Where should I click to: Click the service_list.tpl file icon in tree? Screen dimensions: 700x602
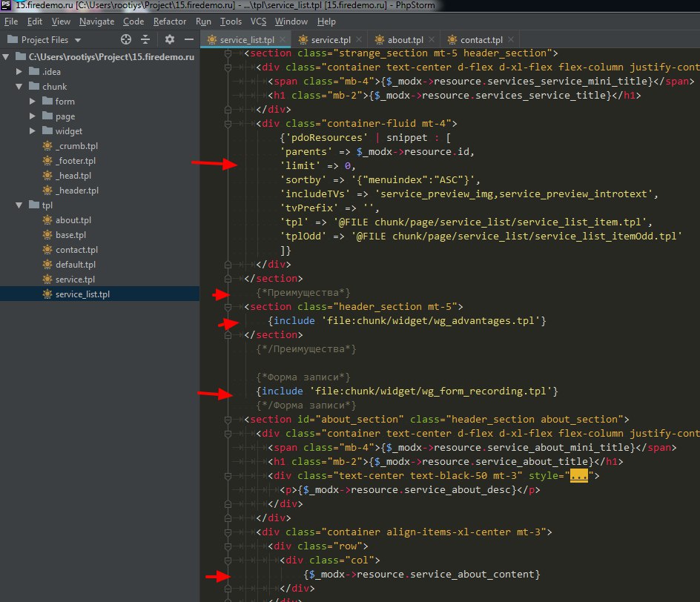coord(47,294)
